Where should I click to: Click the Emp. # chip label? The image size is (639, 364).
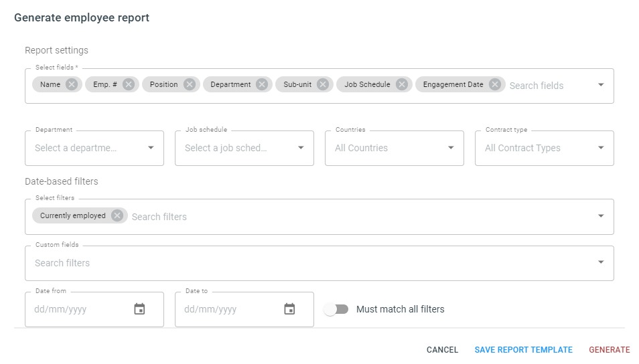(x=104, y=84)
